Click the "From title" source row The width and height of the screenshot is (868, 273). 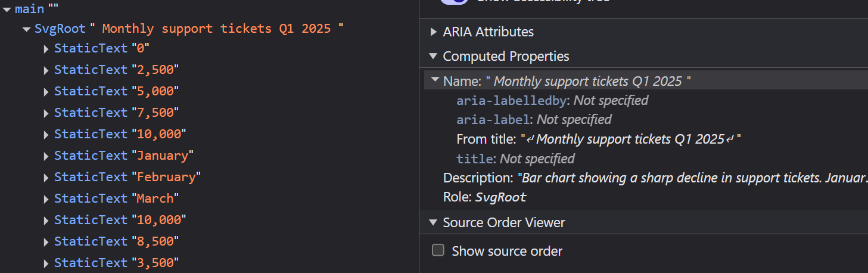tap(598, 139)
